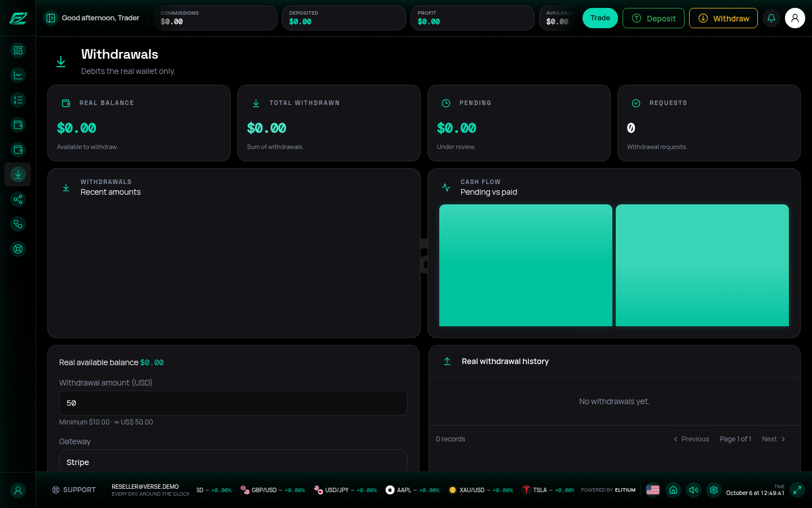Viewport: 812px width, 508px height.
Task: Click the home icon in footer
Action: point(673,490)
